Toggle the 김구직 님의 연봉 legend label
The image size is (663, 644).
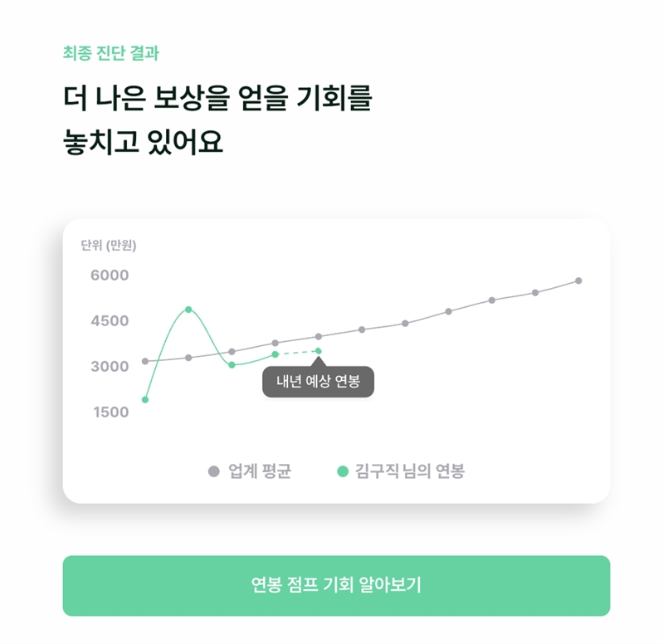point(410,471)
